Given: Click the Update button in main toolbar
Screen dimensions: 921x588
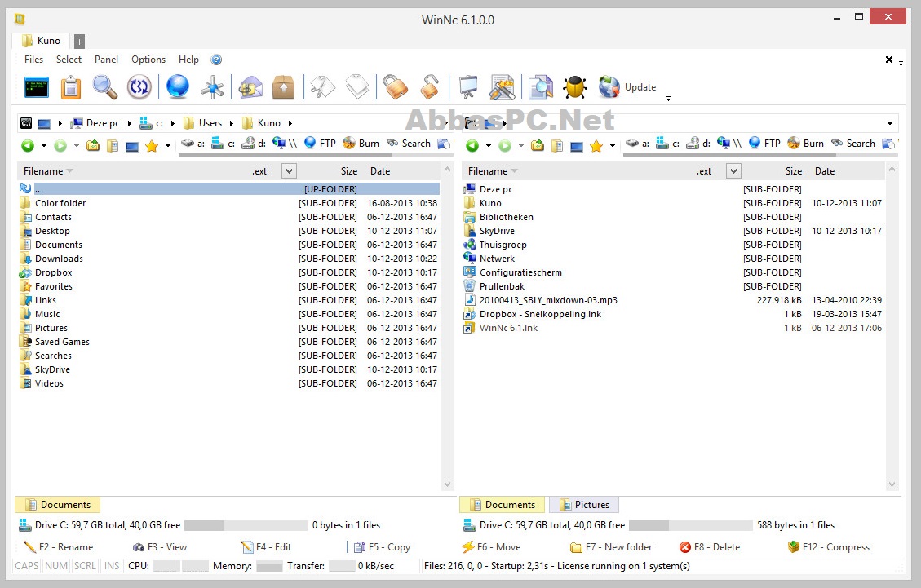Looking at the screenshot, I should pyautogui.click(x=627, y=87).
